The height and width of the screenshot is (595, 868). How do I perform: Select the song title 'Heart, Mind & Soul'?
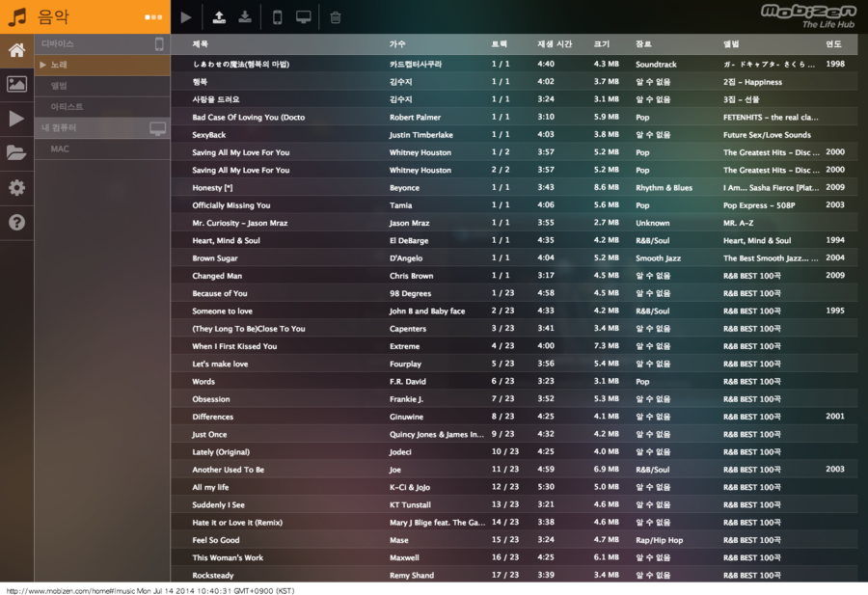coord(226,241)
